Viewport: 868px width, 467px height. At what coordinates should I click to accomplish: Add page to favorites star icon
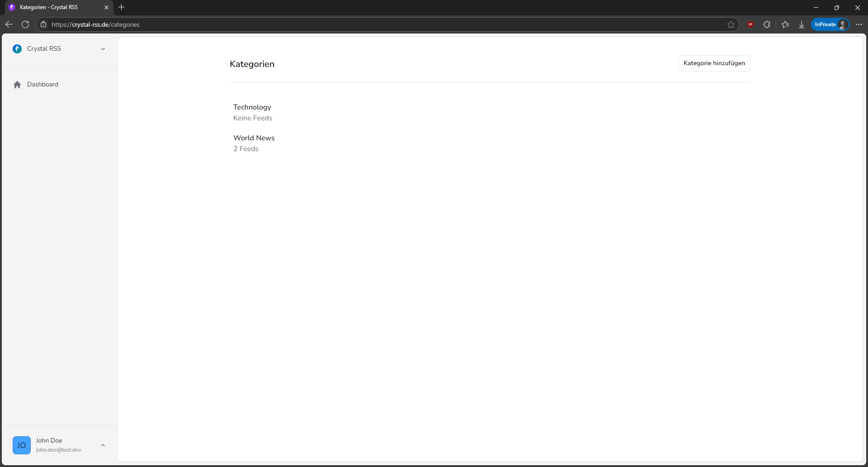tap(731, 24)
